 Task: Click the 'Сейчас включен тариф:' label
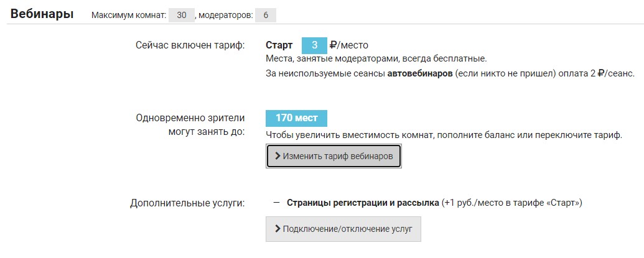190,45
